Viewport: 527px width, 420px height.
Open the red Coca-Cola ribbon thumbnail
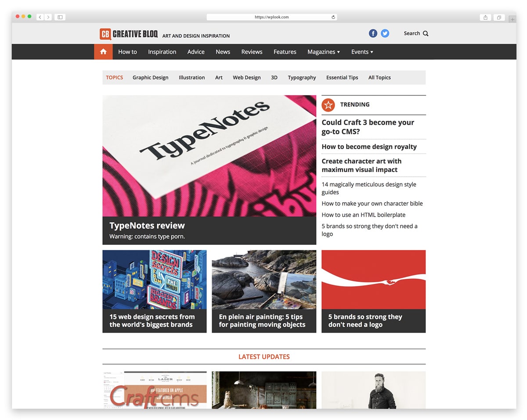pos(373,280)
